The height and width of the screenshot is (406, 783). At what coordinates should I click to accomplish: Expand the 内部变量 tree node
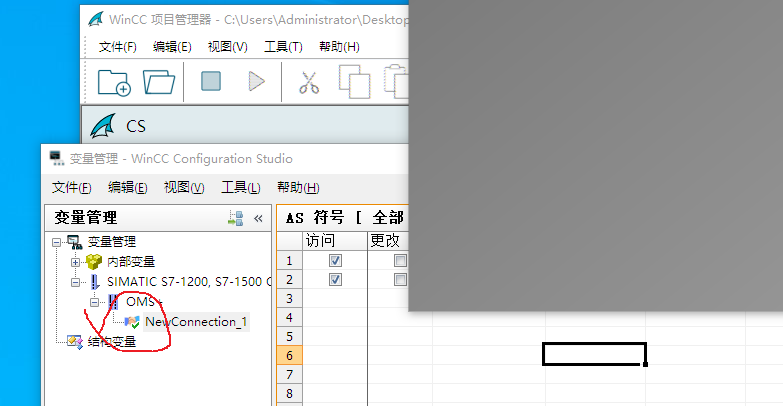click(75, 261)
